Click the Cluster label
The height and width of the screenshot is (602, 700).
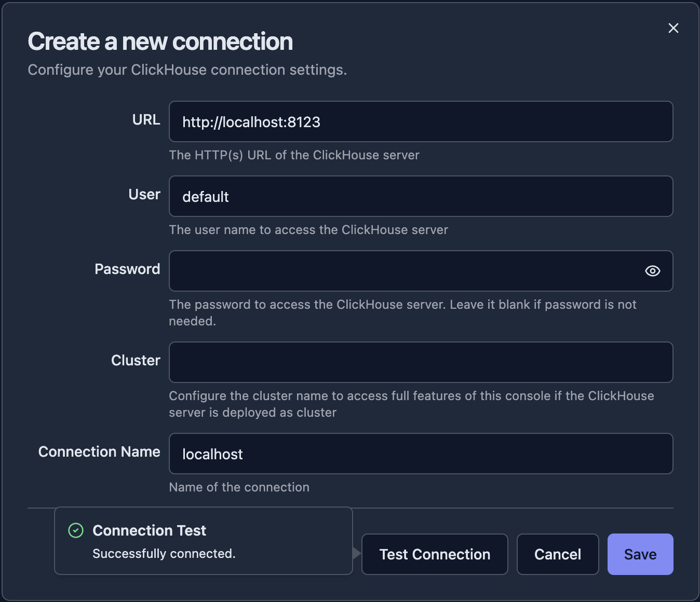click(136, 360)
